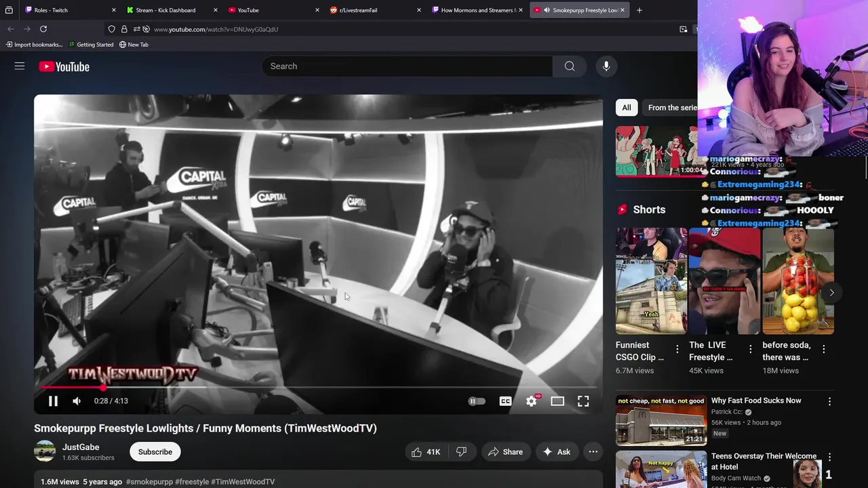Mute the playing tab via its speaker icon
Screen dimensions: 868x488
pos(547,10)
